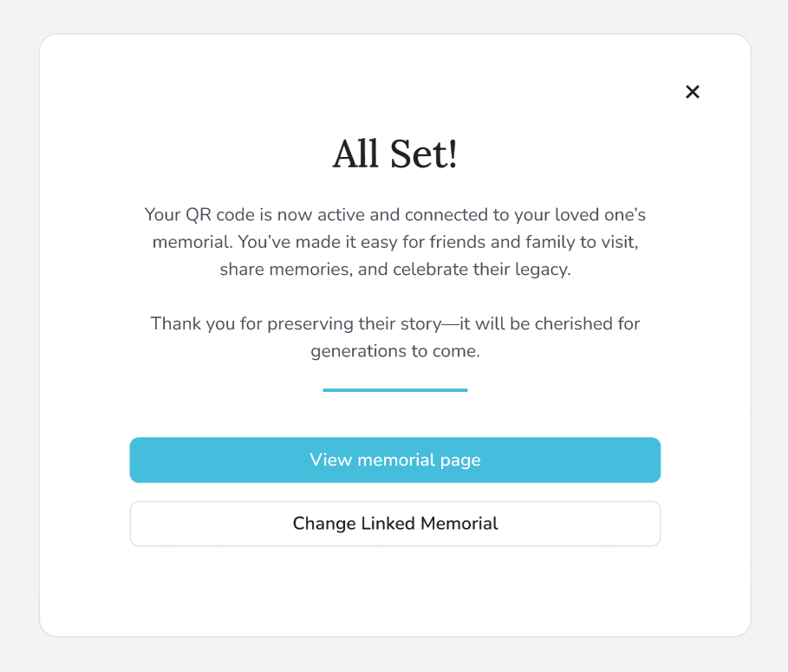This screenshot has height=672, width=788.
Task: Open the View memorial page button
Action: pyautogui.click(x=395, y=460)
